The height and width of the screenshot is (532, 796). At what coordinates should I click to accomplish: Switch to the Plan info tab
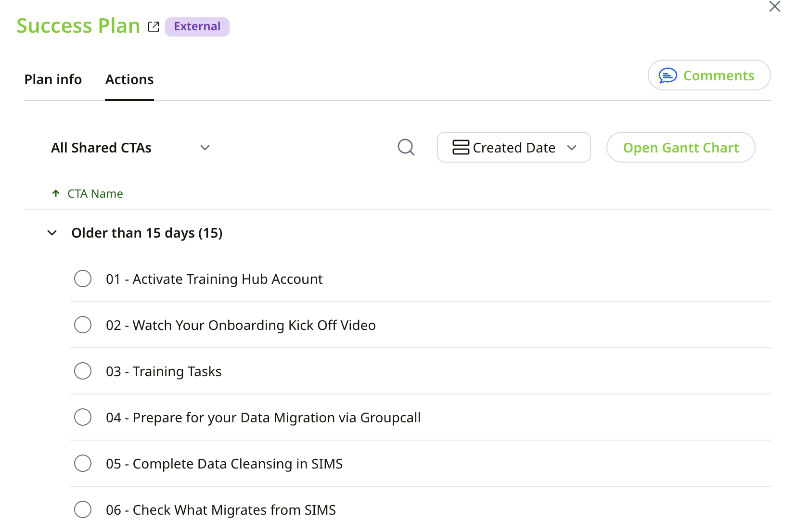(x=53, y=79)
